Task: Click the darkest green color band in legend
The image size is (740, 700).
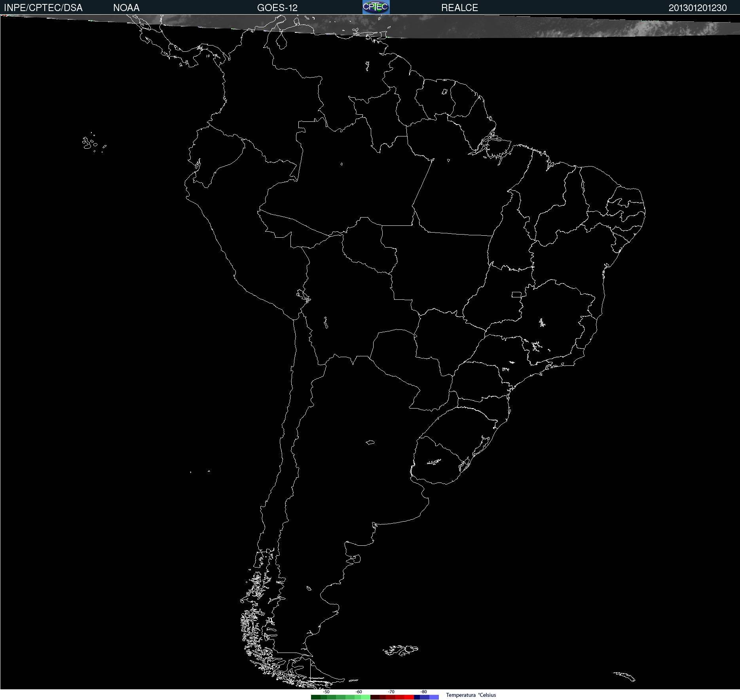Action: (x=316, y=697)
